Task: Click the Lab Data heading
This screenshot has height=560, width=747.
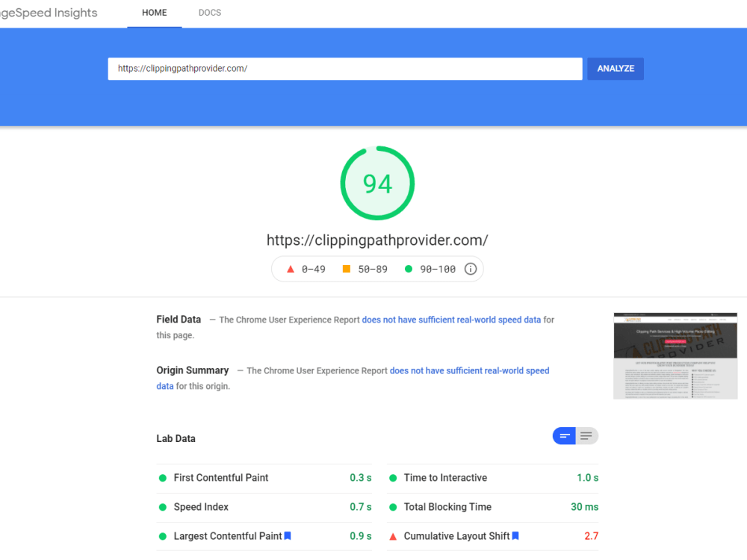Action: coord(176,438)
